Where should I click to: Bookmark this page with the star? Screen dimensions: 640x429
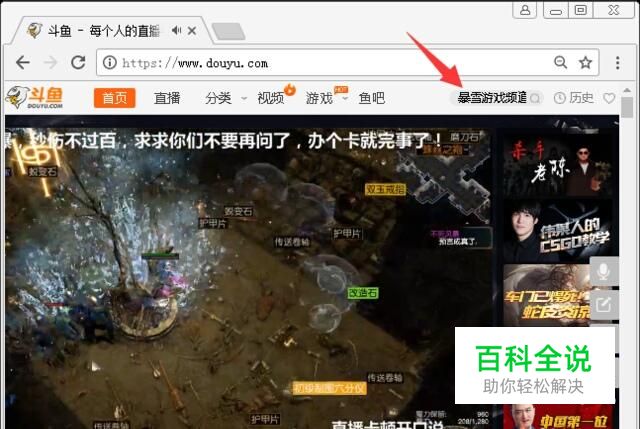click(x=586, y=62)
